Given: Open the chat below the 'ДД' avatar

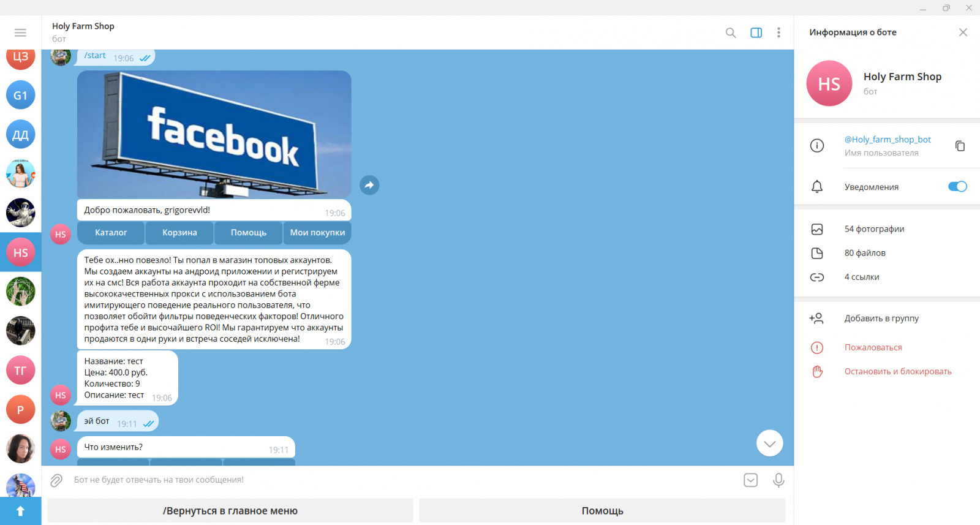Looking at the screenshot, I should tap(21, 174).
